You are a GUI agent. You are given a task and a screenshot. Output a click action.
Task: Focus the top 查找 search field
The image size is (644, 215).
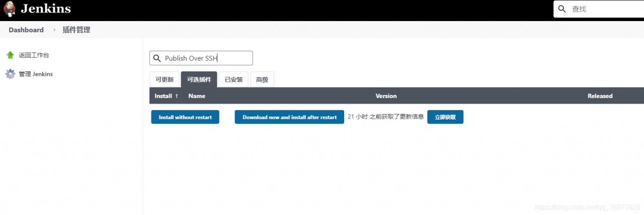[x=599, y=9]
